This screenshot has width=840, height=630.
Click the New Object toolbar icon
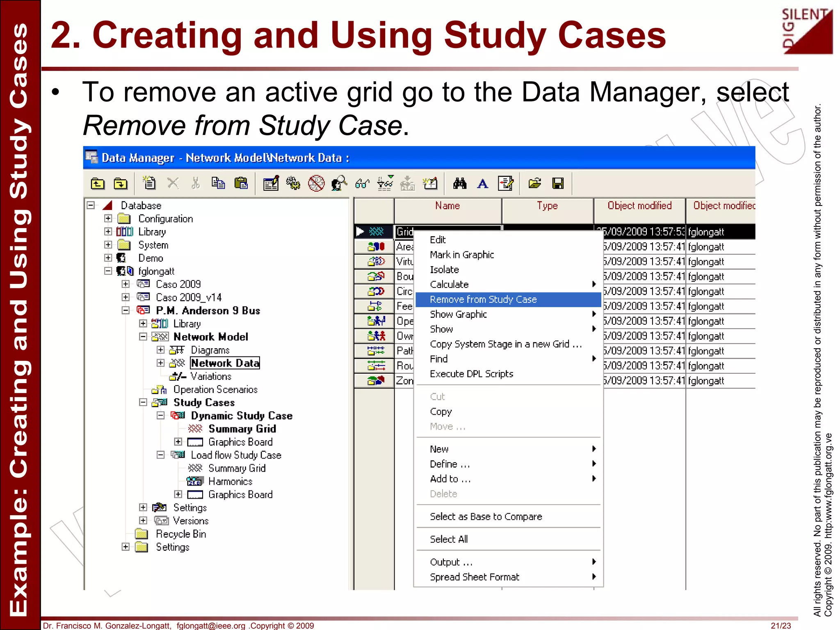coord(149,183)
